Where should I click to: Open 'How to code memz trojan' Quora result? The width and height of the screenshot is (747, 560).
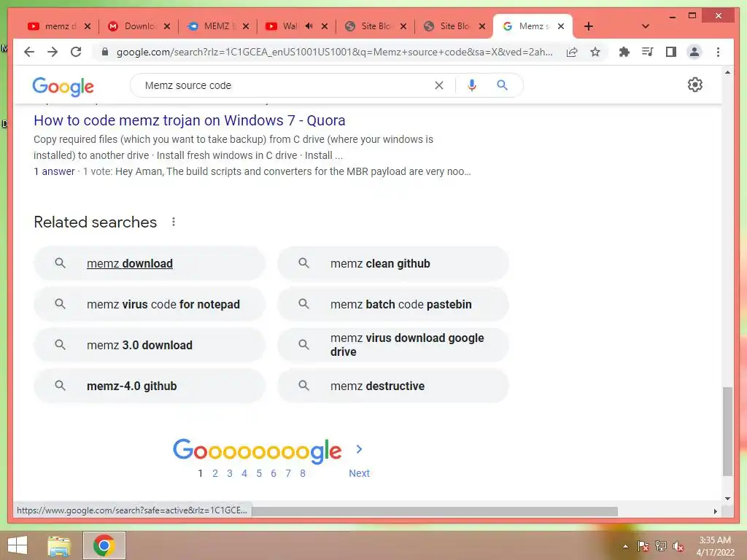190,120
